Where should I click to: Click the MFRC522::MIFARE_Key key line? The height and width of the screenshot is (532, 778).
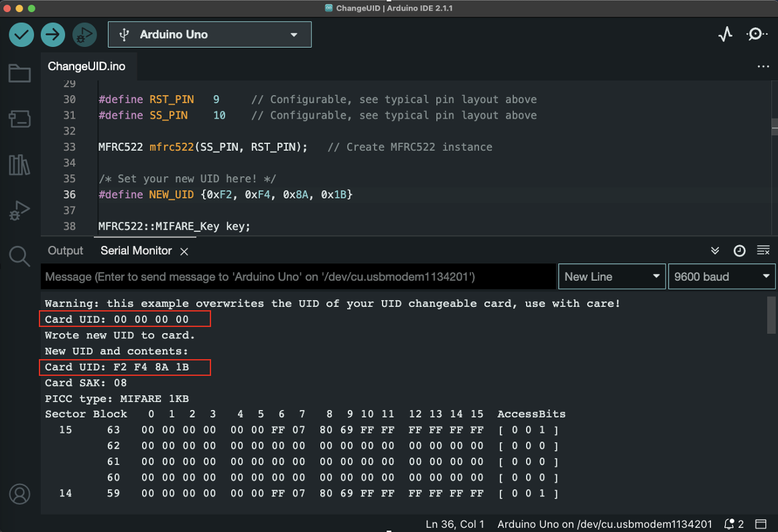pos(174,226)
